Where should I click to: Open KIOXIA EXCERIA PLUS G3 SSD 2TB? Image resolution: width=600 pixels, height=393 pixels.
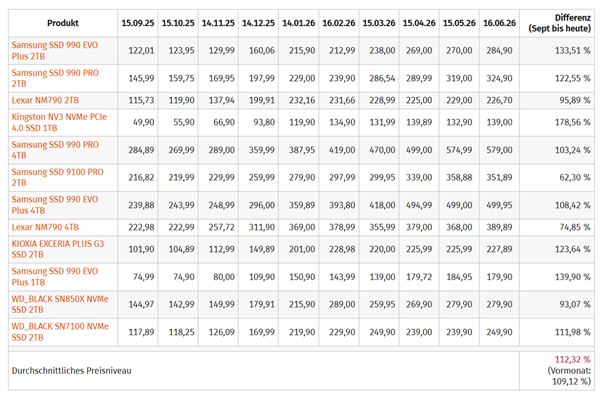58,249
